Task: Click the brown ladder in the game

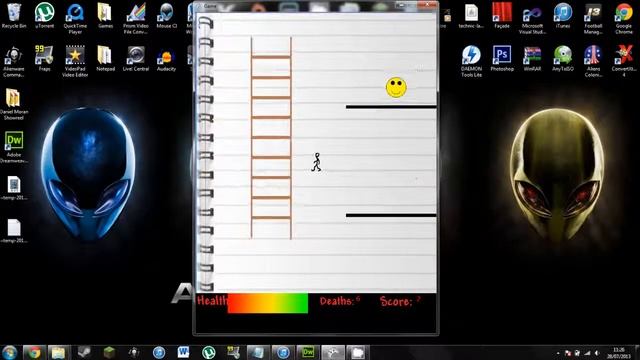Action: click(271, 138)
